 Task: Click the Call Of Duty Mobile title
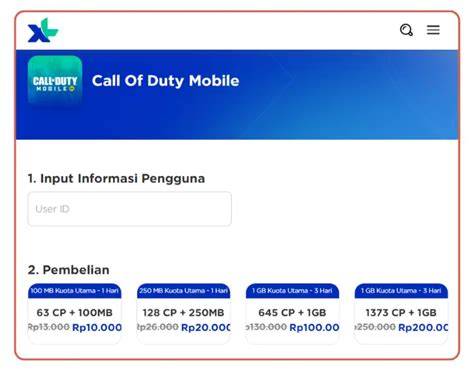(166, 81)
